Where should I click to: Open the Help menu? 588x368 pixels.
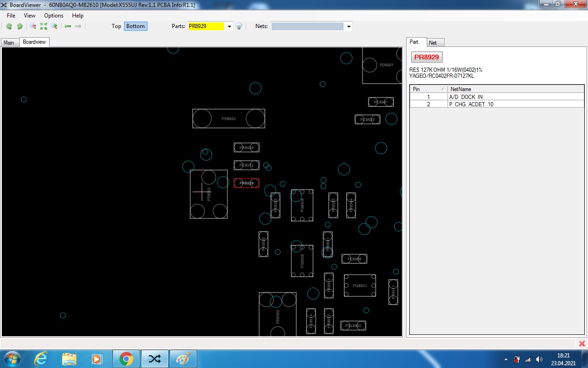tap(78, 16)
